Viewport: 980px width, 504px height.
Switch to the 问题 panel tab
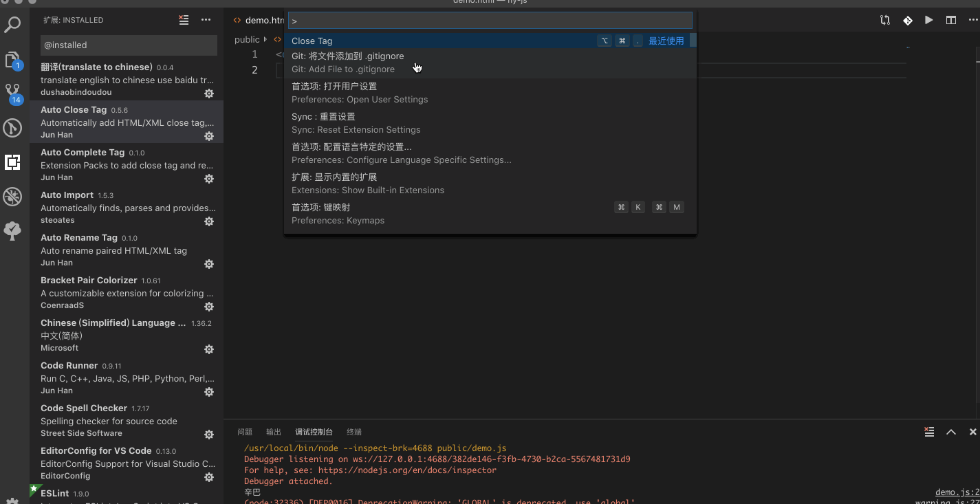[x=245, y=432]
